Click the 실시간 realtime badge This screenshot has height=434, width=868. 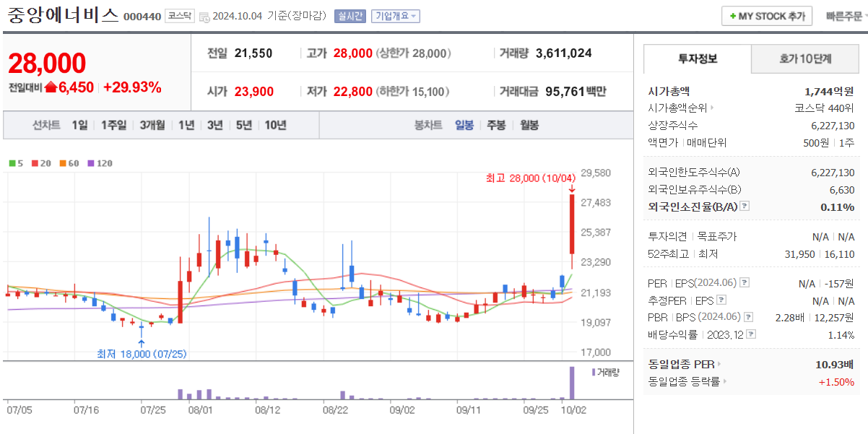[350, 16]
